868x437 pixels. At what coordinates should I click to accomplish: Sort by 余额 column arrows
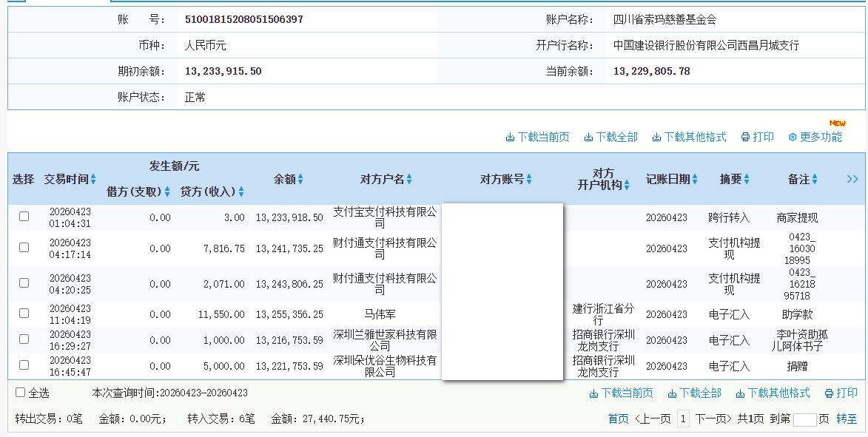point(300,180)
